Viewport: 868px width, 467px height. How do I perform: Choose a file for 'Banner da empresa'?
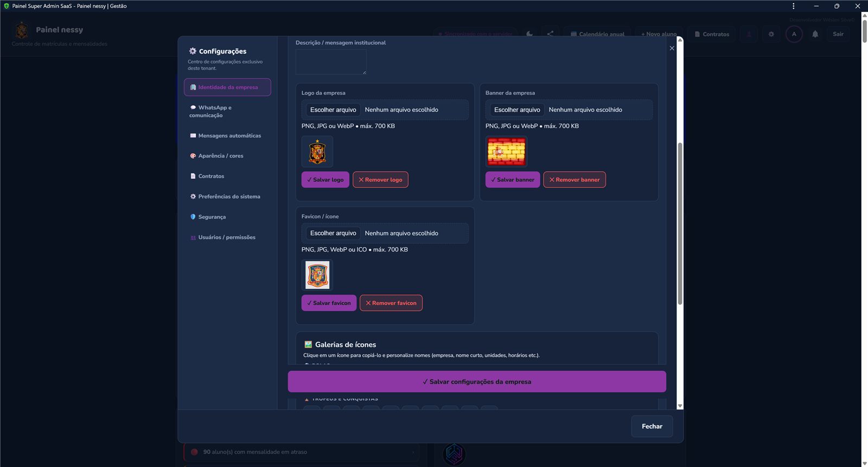tap(517, 110)
